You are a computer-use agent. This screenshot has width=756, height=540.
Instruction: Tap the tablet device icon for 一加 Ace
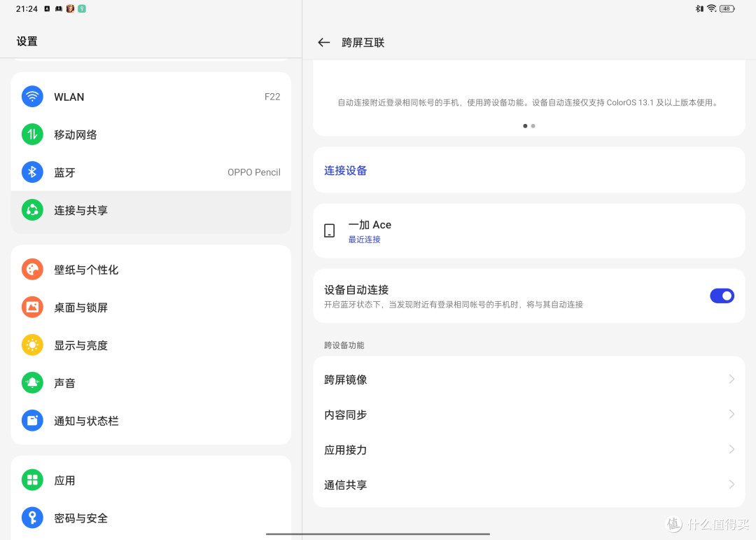[329, 230]
